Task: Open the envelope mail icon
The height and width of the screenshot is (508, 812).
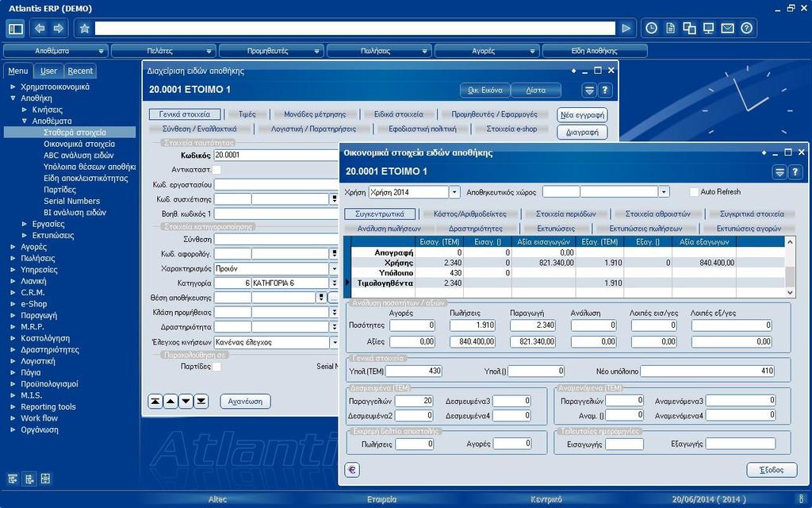Action: pyautogui.click(x=728, y=29)
